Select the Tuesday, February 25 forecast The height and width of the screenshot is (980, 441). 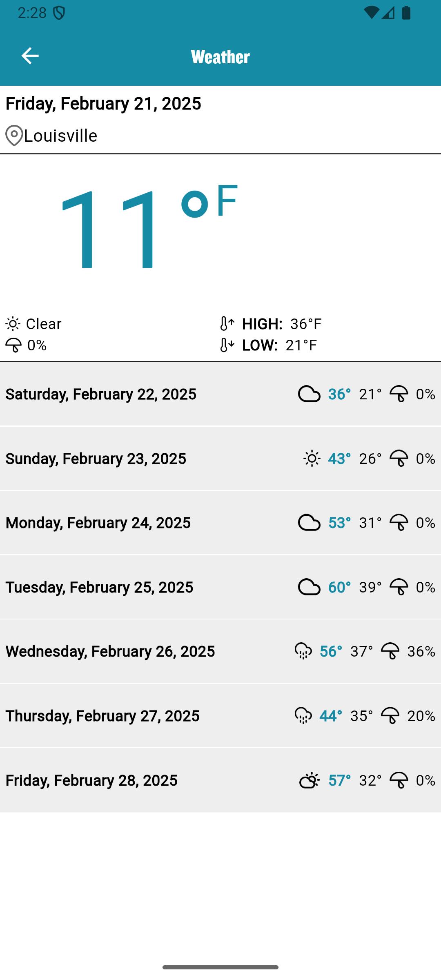[220, 587]
